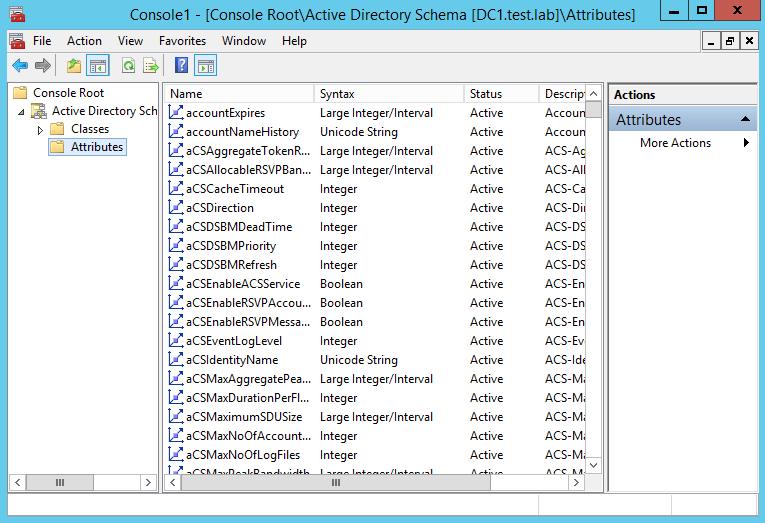Click the aCSDirection attribute icon
The height and width of the screenshot is (523, 765).
176,208
